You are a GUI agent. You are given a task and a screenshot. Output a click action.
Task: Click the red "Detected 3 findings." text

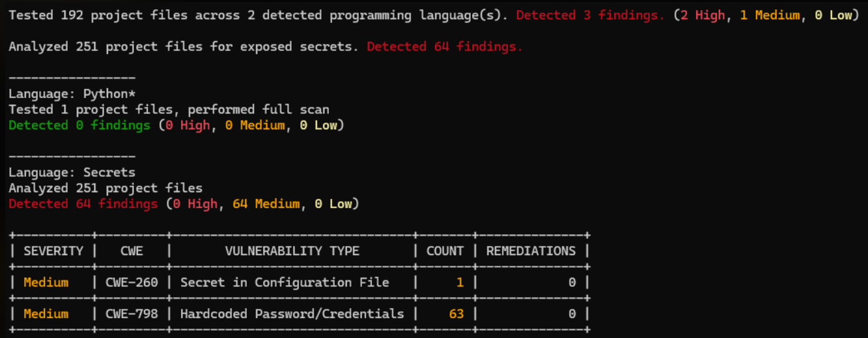(x=589, y=15)
